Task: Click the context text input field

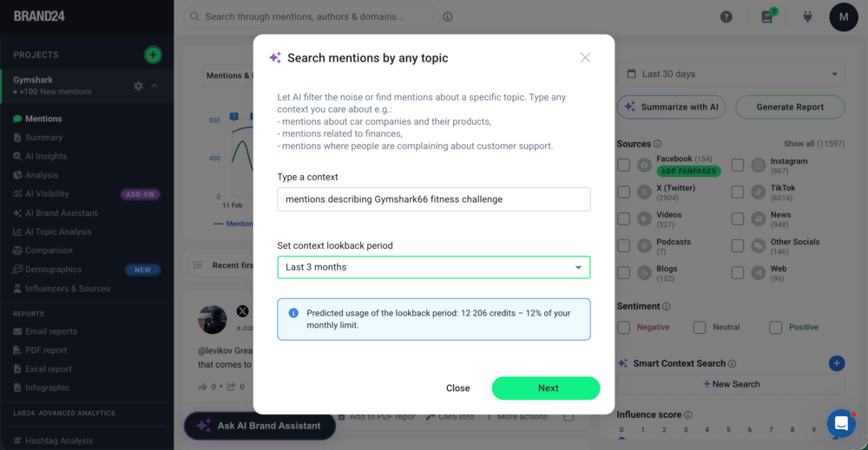Action: [x=433, y=199]
